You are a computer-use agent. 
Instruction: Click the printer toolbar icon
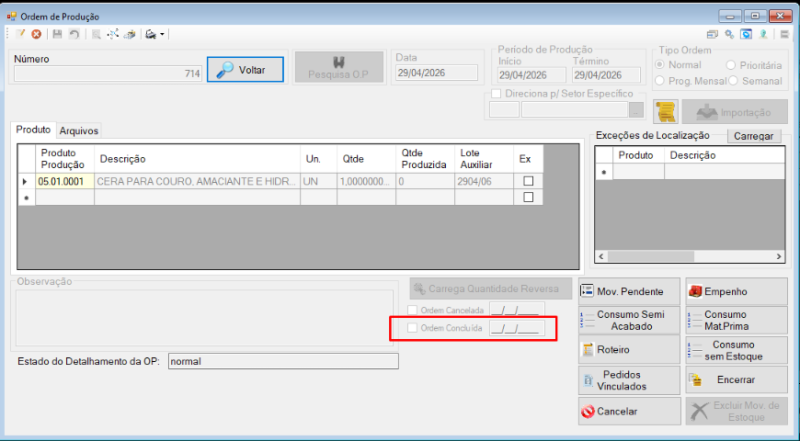(151, 34)
